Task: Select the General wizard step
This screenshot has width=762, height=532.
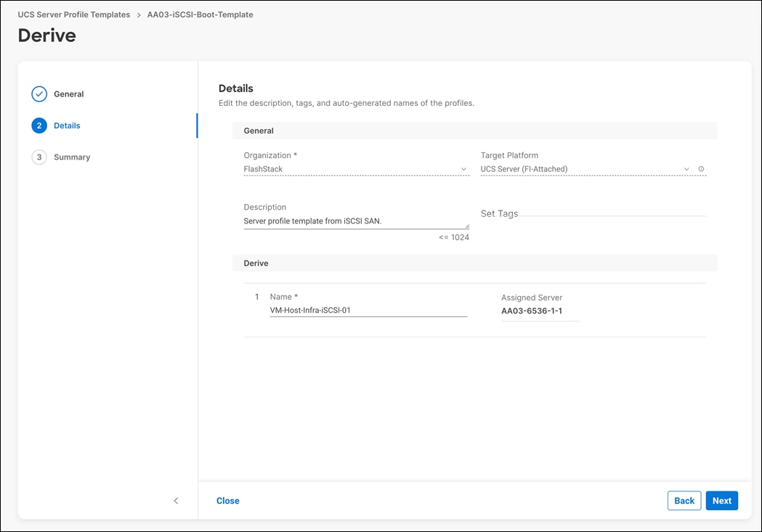Action: tap(69, 94)
